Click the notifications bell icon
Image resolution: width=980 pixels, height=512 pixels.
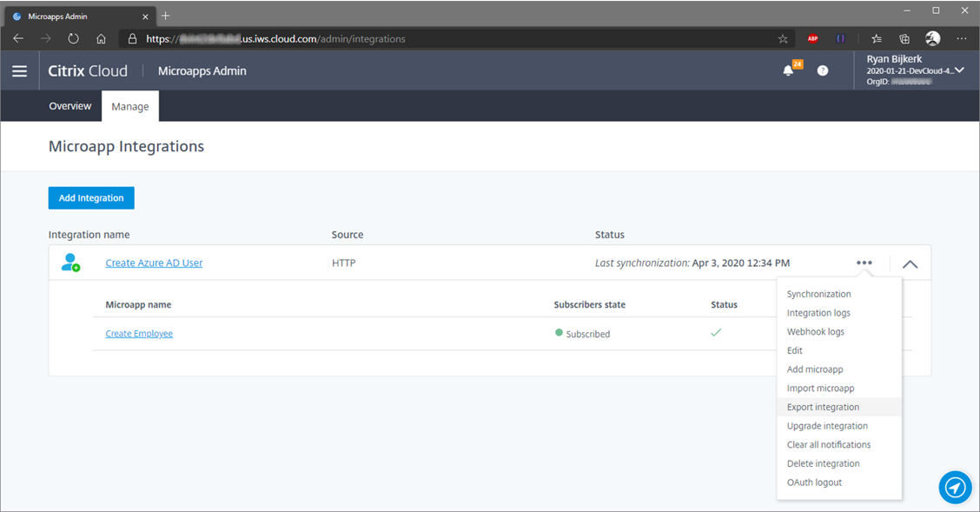point(789,70)
